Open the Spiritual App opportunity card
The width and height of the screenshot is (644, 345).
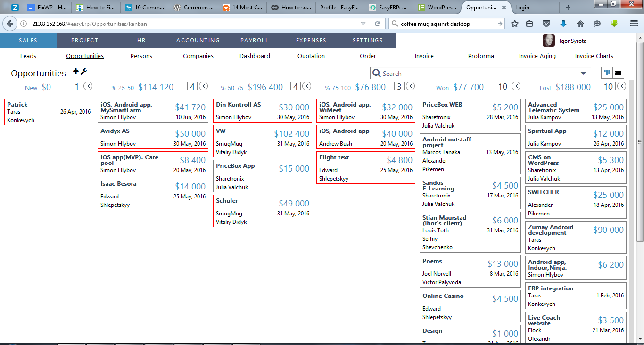(x=576, y=138)
